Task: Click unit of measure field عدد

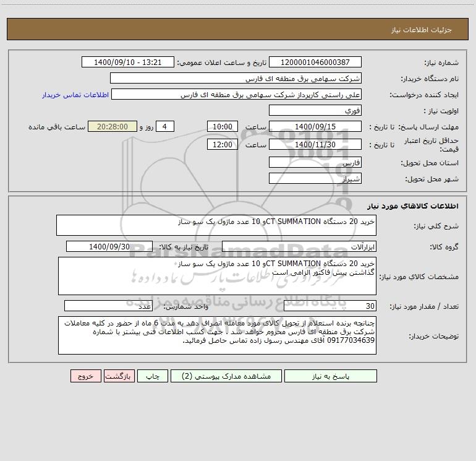Action: pos(108,306)
